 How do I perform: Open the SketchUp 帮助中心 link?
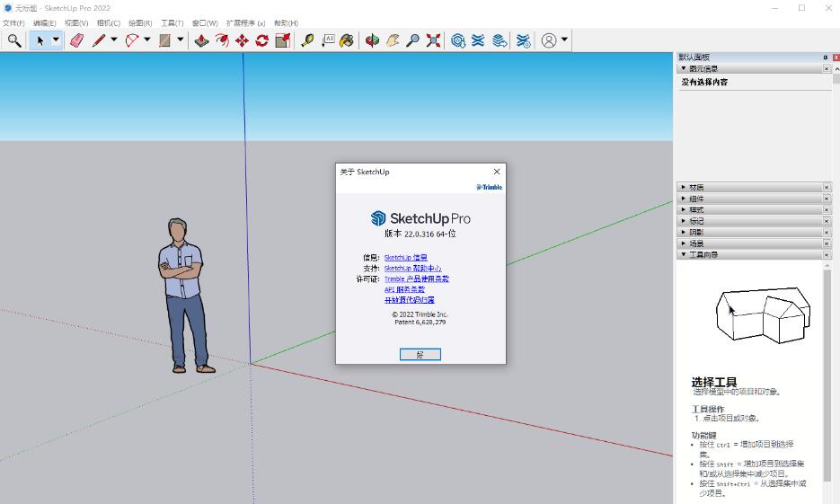(x=412, y=269)
